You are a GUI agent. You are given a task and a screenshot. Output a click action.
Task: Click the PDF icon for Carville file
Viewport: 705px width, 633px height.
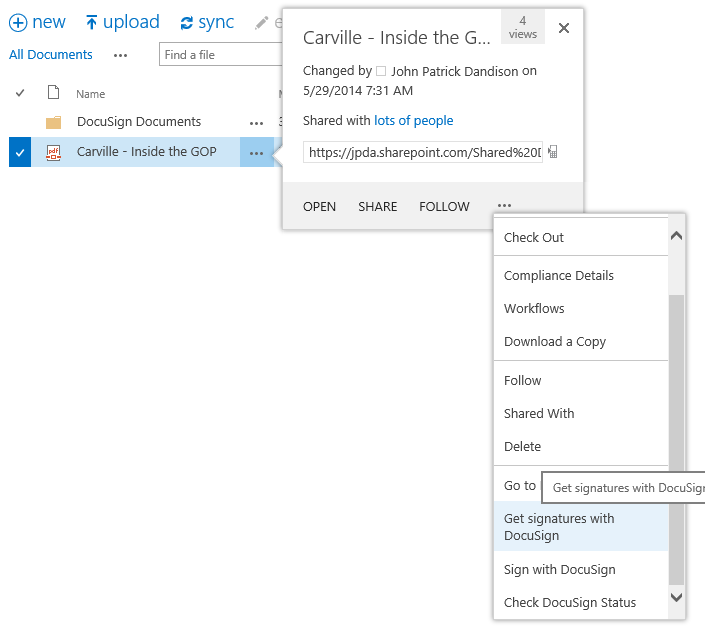coord(54,153)
